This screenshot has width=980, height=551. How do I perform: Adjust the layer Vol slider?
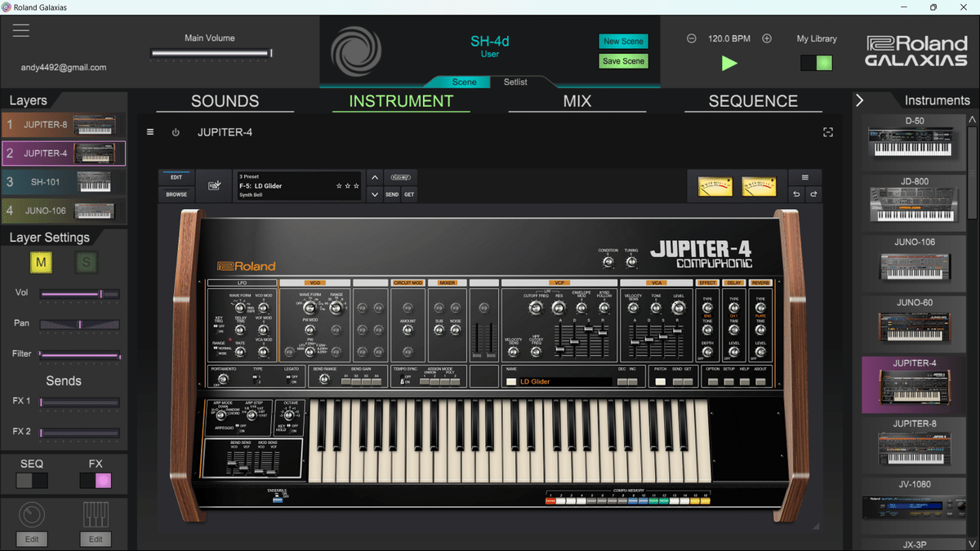80,294
